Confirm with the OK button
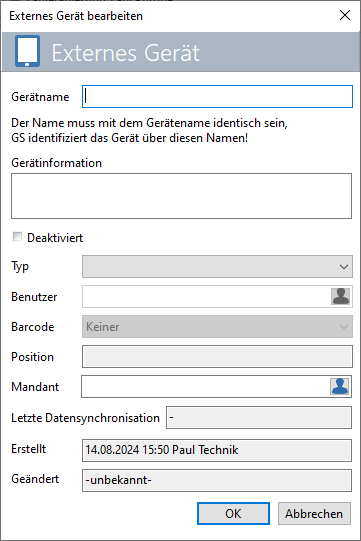 (x=233, y=513)
